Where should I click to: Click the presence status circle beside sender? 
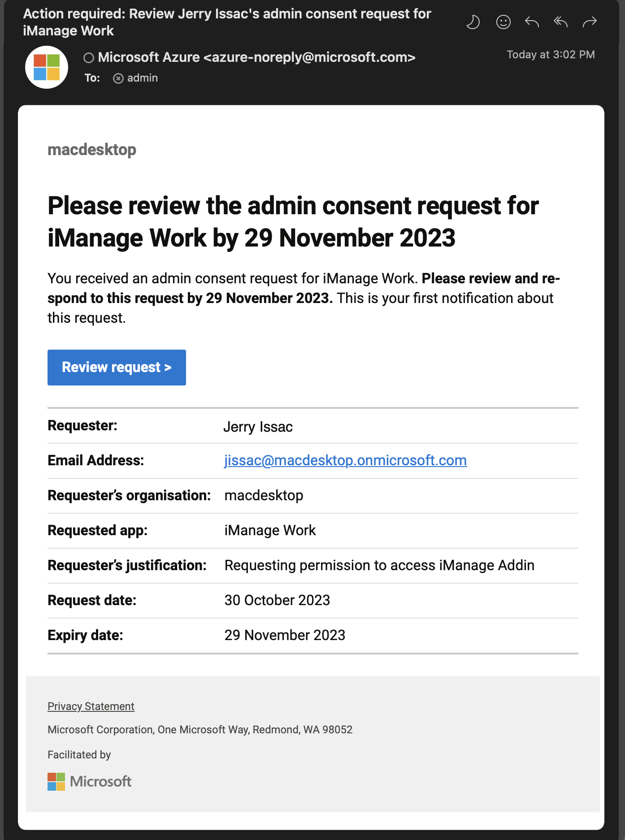(x=89, y=58)
